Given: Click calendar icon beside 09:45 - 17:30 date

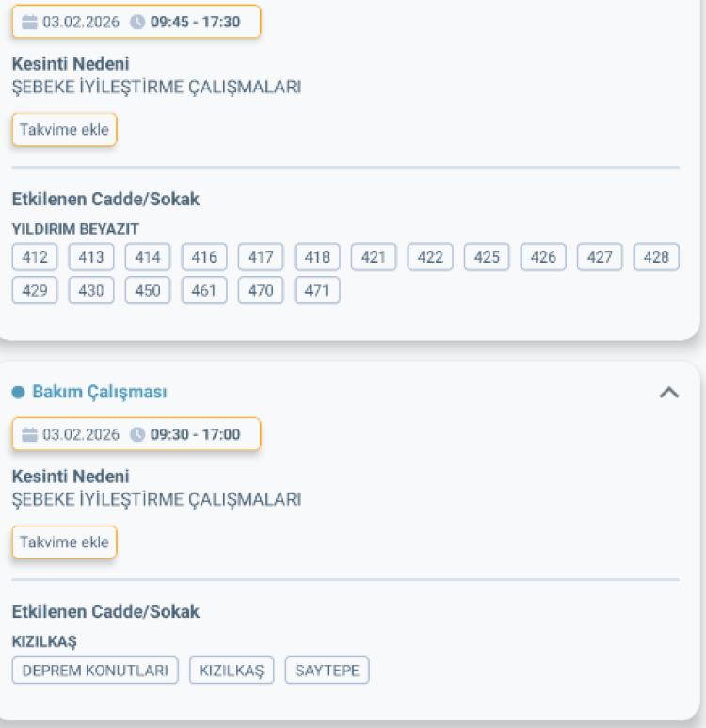Looking at the screenshot, I should pos(29,22).
